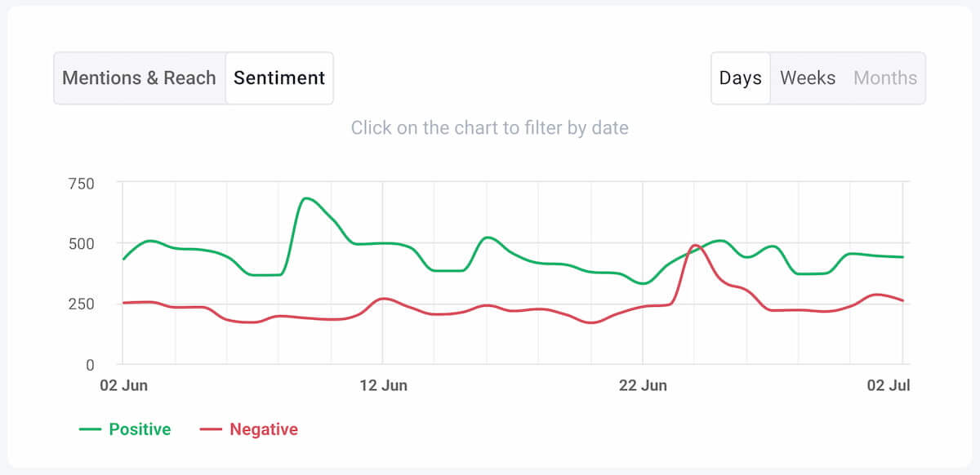Click the 02 Jun x-axis date label
This screenshot has height=475, width=980.
122,385
